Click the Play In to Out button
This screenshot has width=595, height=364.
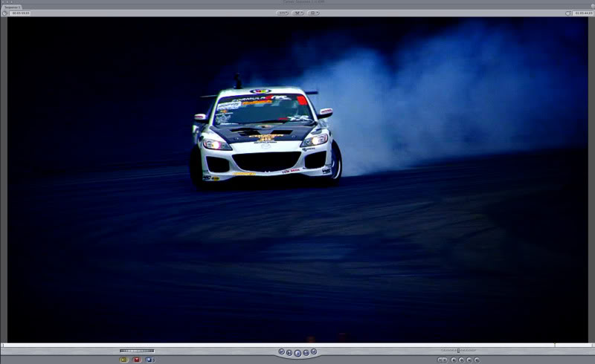tap(289, 353)
